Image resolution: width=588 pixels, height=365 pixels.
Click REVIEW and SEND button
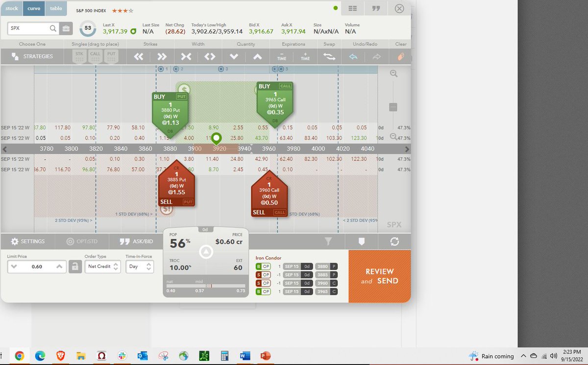(x=380, y=276)
